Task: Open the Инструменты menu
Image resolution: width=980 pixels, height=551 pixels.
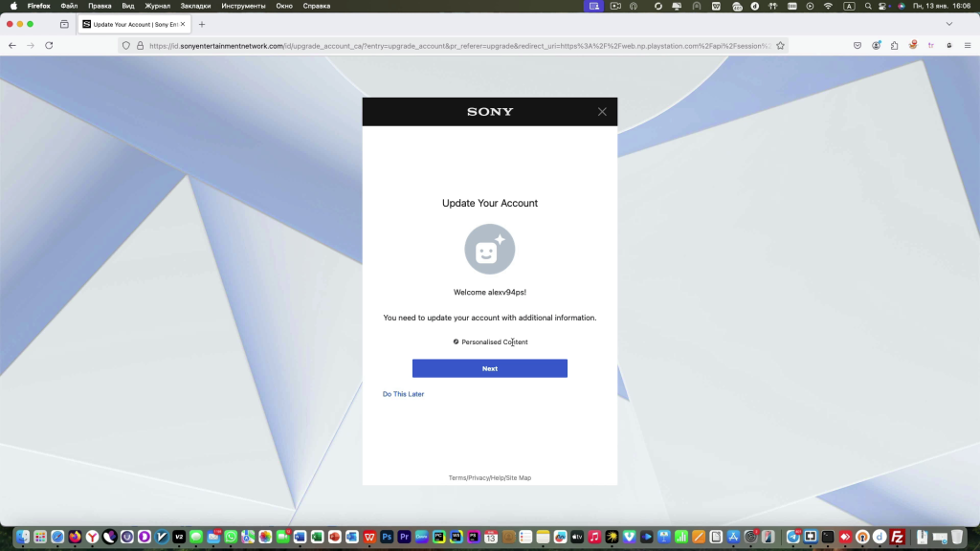Action: click(243, 6)
